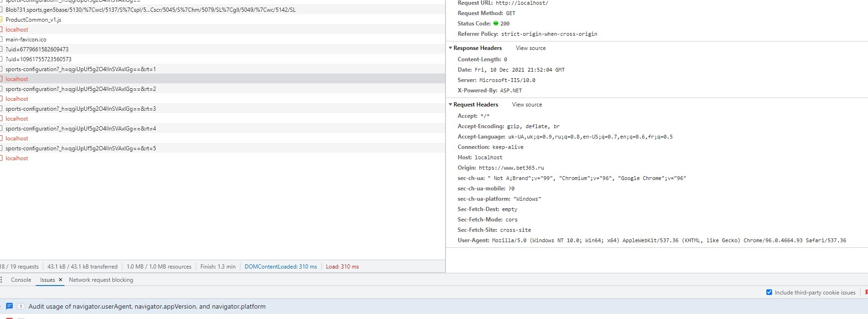Select sports-configuration request ending rt=5
868x319 pixels.
click(x=223, y=148)
